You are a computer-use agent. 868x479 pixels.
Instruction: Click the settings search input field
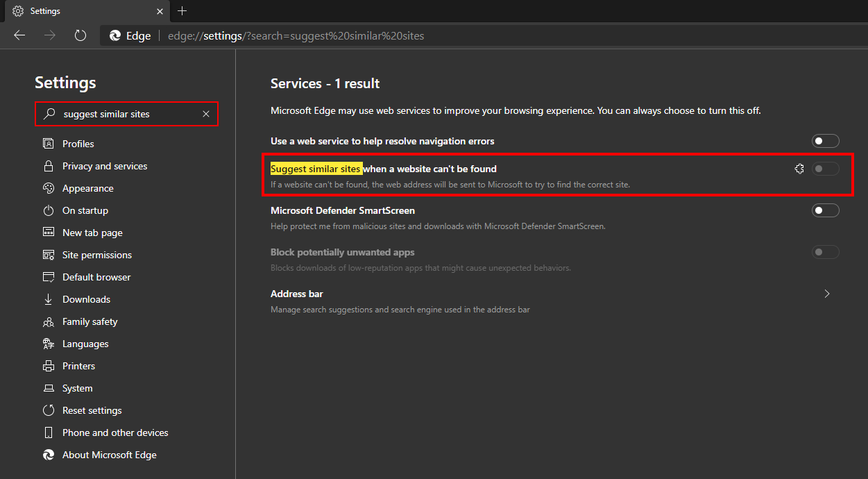(127, 114)
